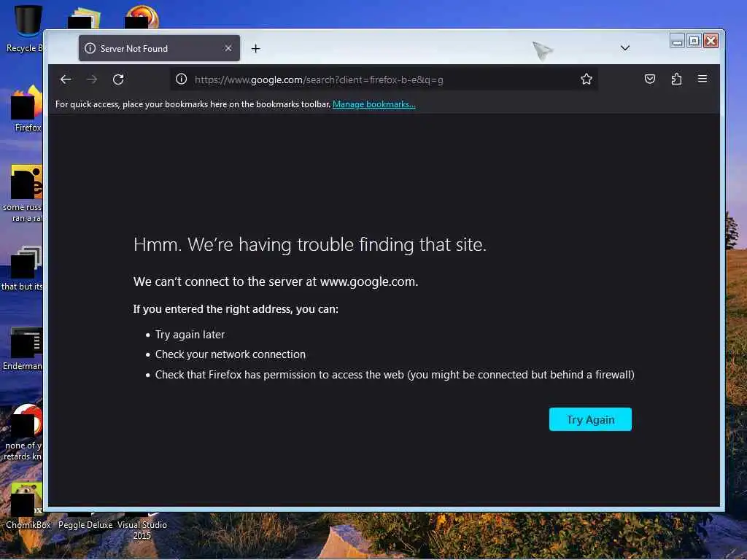Screen dimensions: 747x560
Task: Select the Peggle Deluxe desktop label
Action: pos(85,525)
